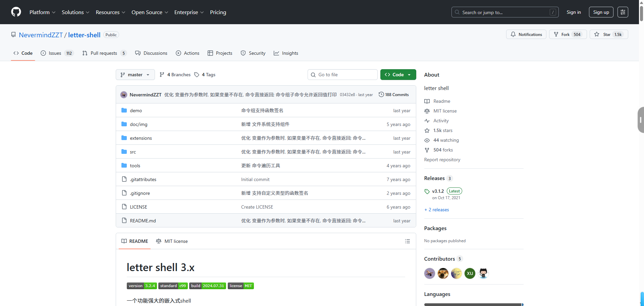Click the Sign in link
This screenshot has height=306, width=644.
(574, 12)
